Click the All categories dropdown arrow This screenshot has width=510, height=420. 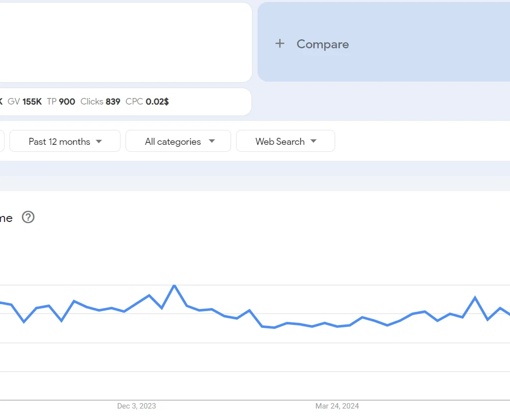(212, 141)
